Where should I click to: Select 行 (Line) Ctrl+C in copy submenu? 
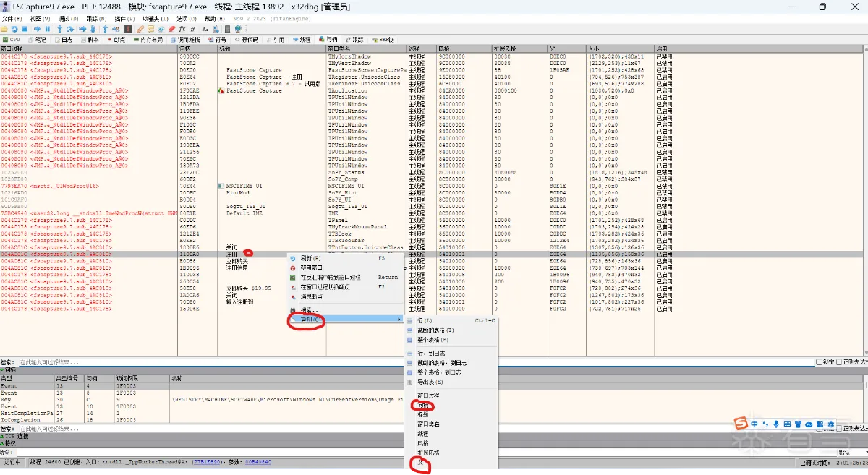[451, 320]
